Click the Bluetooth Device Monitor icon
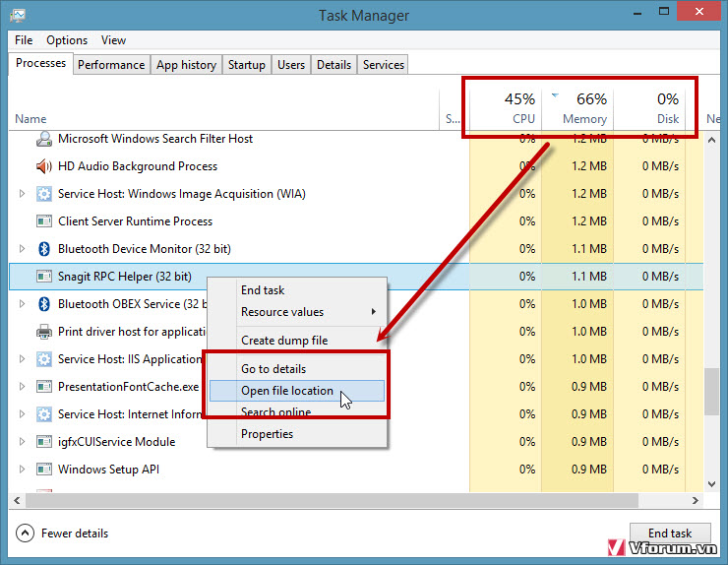728x565 pixels. click(43, 249)
